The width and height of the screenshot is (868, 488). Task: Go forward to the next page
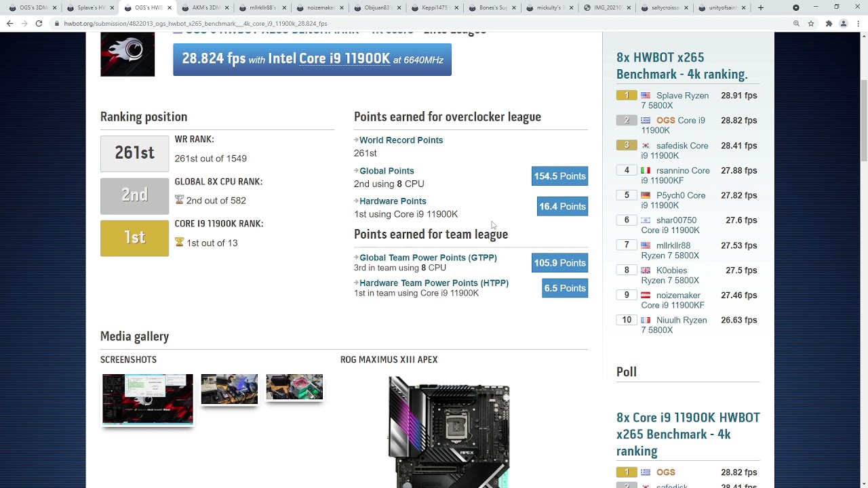[x=24, y=23]
